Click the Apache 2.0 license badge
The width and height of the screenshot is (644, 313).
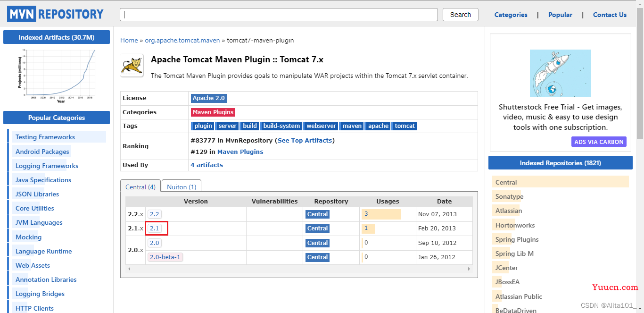pyautogui.click(x=209, y=98)
